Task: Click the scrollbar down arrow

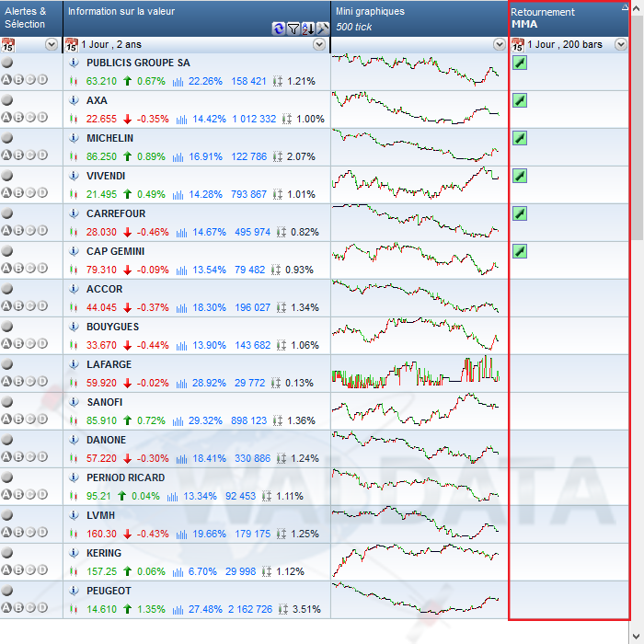Action: [637, 638]
